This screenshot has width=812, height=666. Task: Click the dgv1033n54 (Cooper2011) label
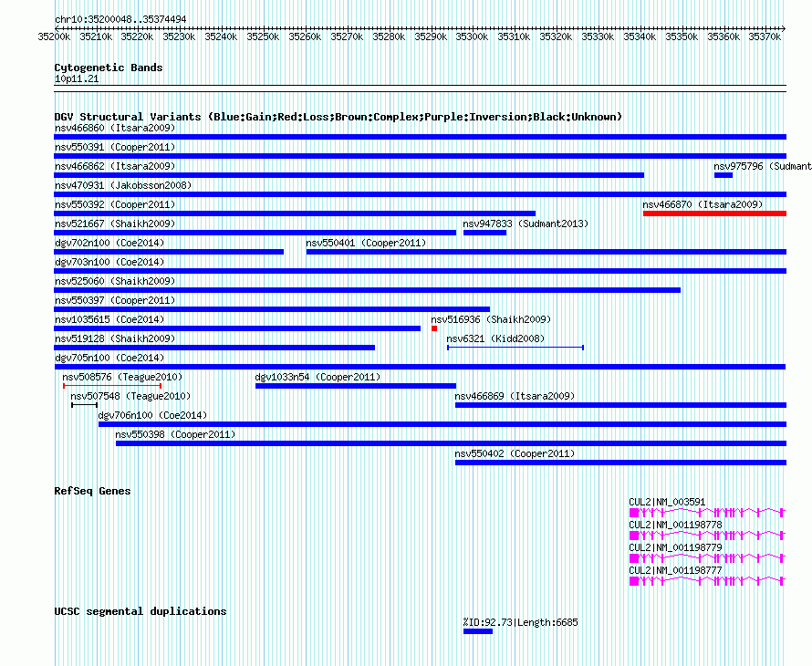click(318, 377)
